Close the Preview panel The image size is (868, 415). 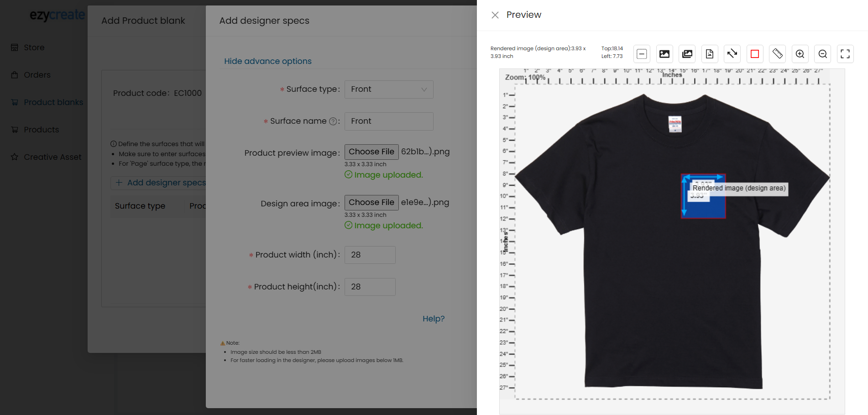[495, 15]
